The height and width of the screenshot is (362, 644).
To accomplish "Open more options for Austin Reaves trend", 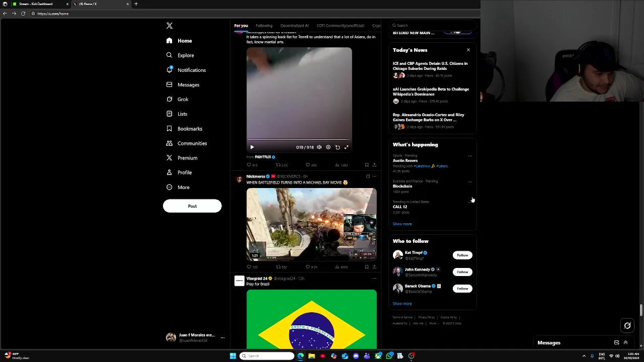I will pos(470,156).
